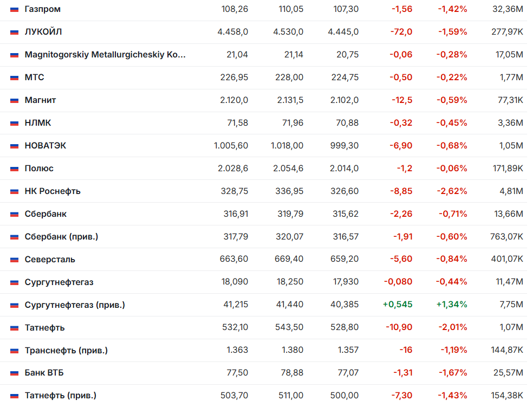
Task: Open the Сбербанк stock link
Action: tap(46, 214)
